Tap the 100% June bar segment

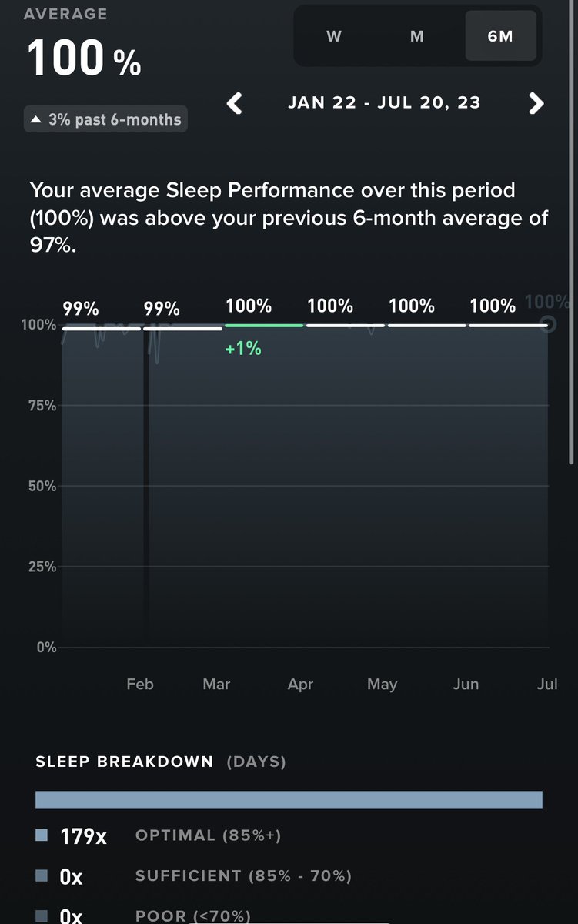508,326
